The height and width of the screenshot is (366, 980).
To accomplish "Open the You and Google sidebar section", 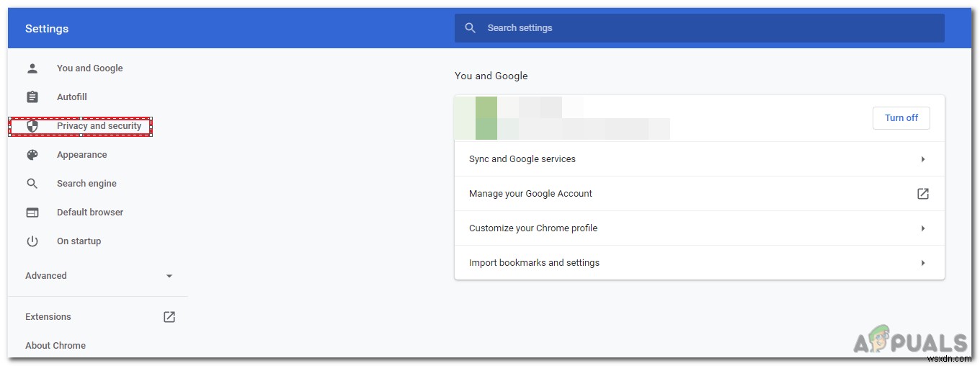I will coord(90,68).
